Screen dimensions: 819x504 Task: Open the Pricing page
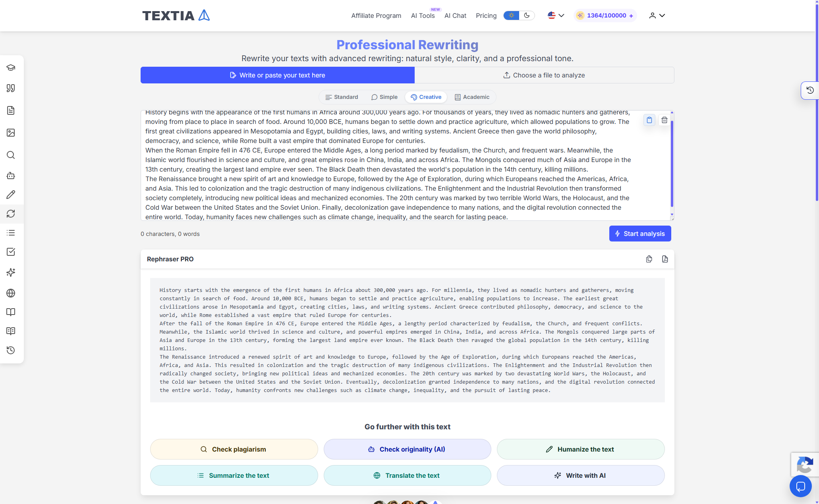point(486,15)
